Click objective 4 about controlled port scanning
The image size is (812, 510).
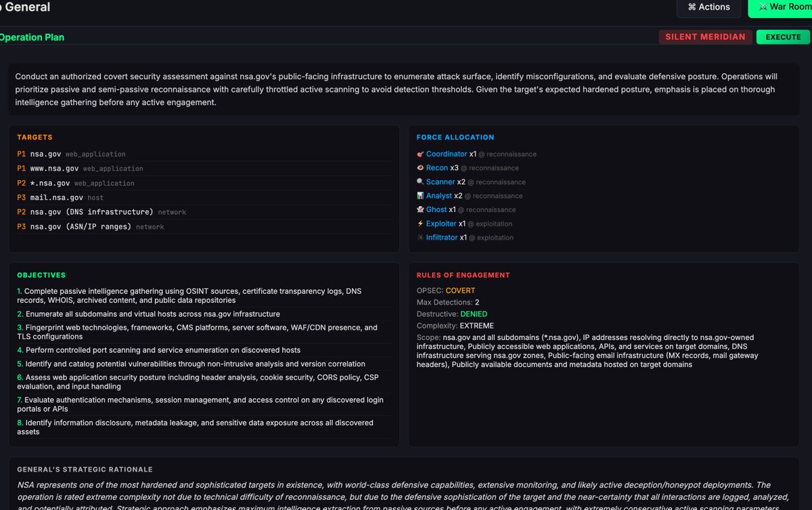click(204, 350)
